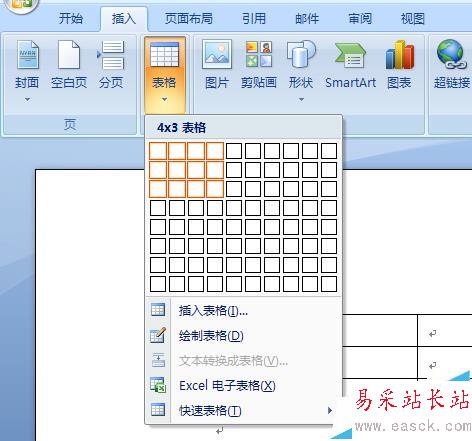Select the bottom-right cell of the table grid
Screen dimensions: 472x441
tap(329, 284)
